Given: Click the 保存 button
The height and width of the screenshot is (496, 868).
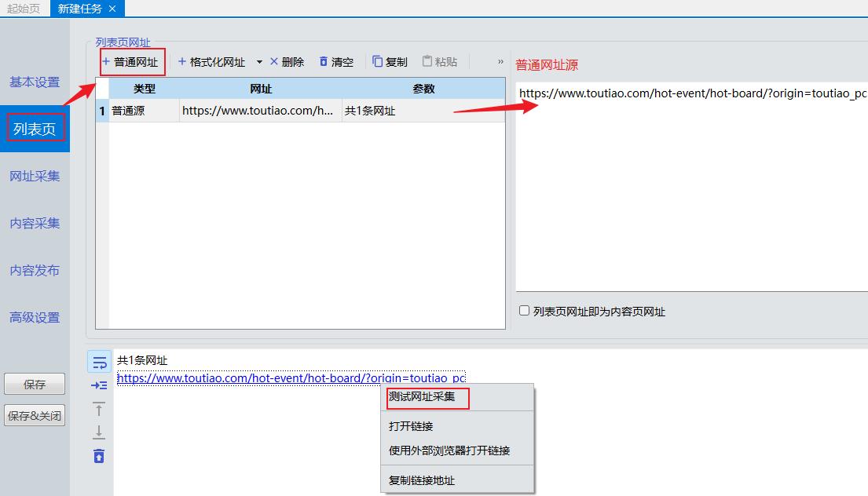Looking at the screenshot, I should click(x=35, y=384).
